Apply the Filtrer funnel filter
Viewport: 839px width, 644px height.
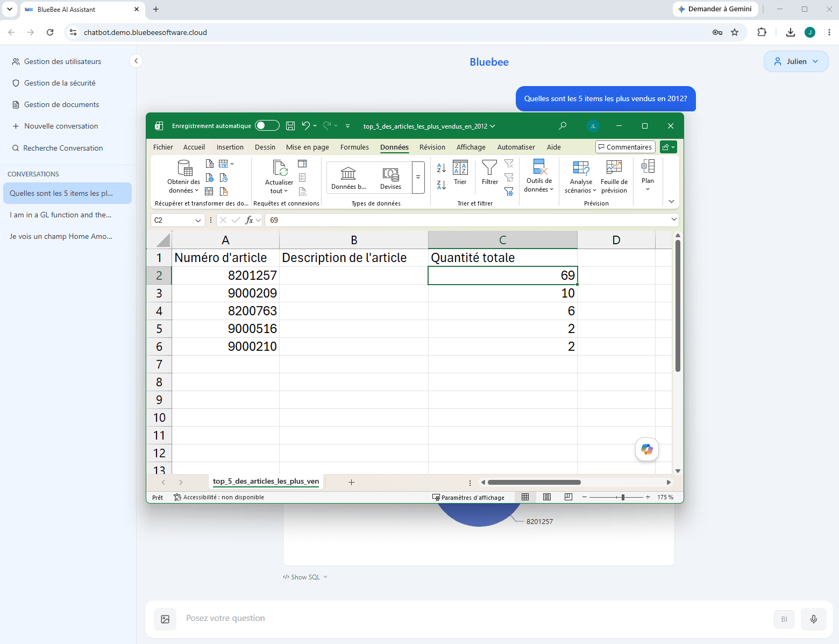(490, 173)
